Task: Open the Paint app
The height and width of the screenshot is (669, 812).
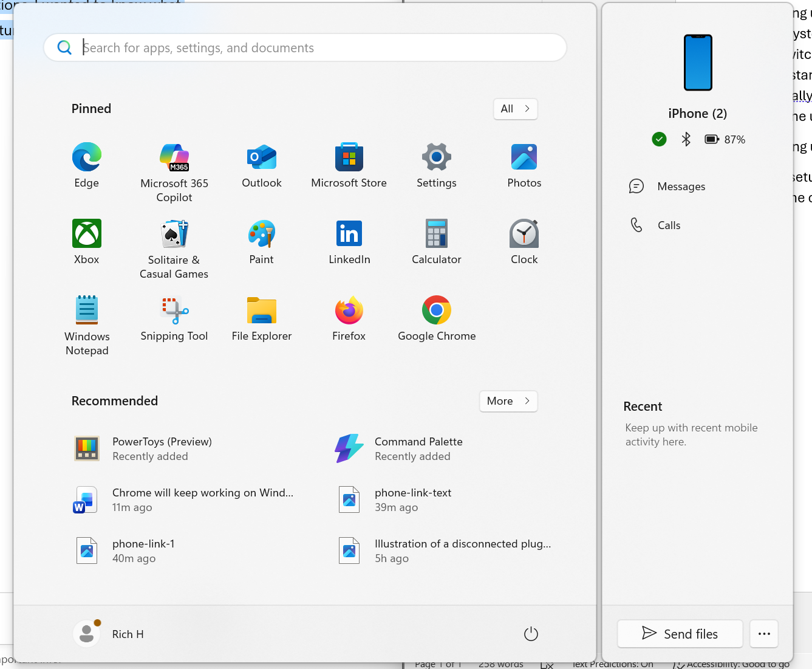Action: [261, 241]
